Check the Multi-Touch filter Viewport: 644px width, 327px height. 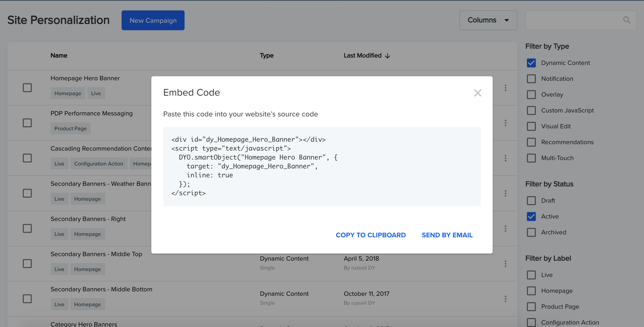pos(531,158)
